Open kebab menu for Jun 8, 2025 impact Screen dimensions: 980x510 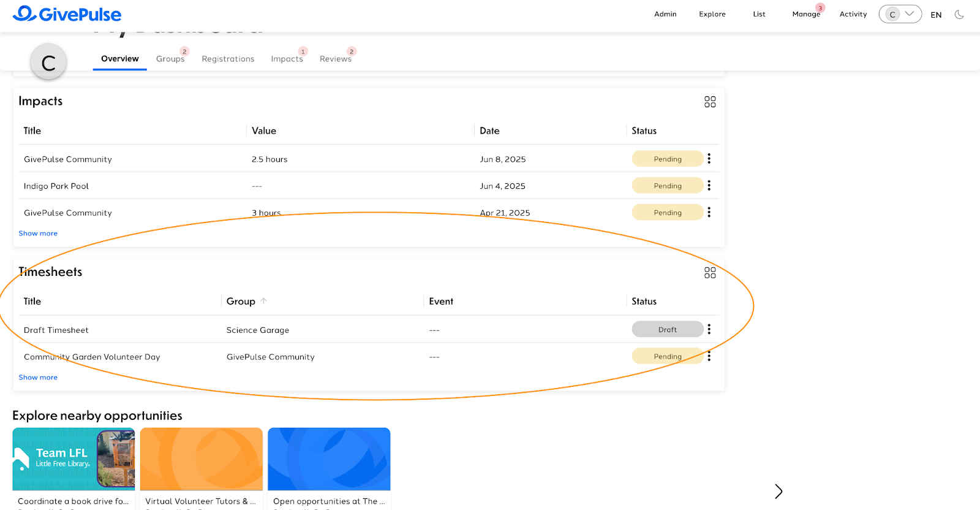point(709,159)
